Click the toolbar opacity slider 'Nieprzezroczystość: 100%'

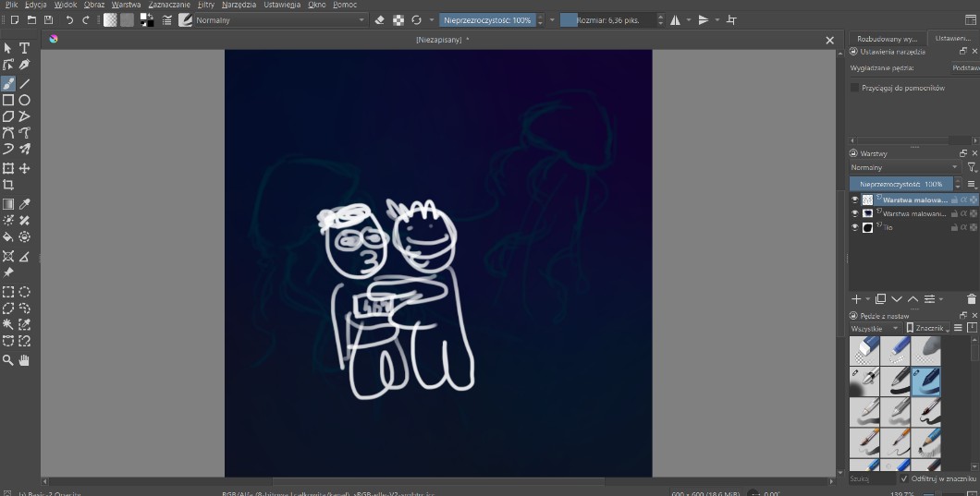click(486, 19)
